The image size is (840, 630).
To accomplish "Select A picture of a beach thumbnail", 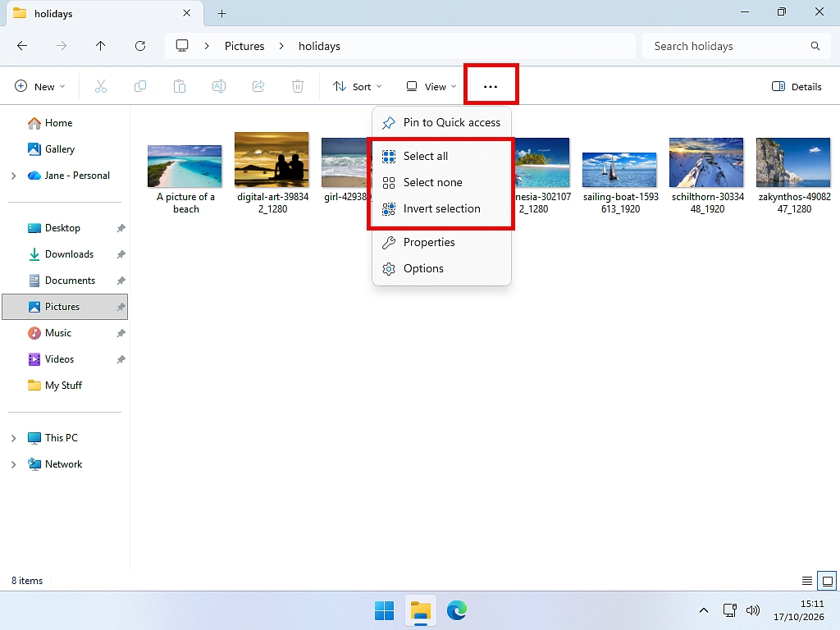I will [185, 166].
